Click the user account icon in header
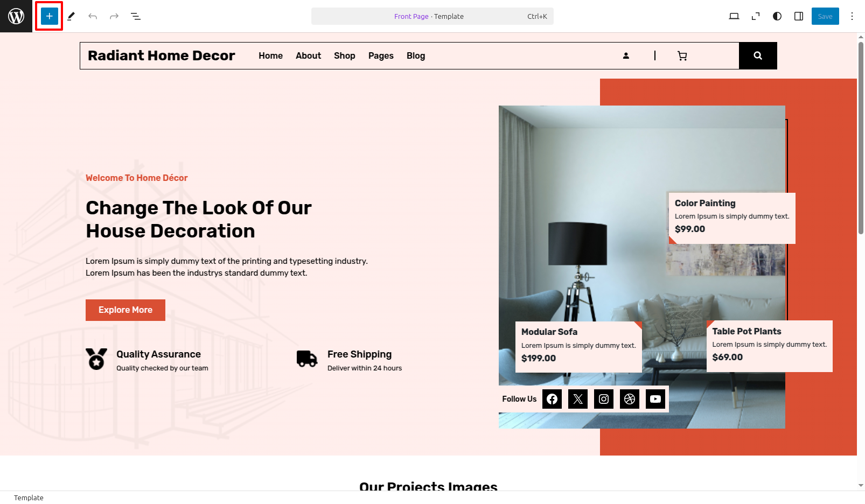The width and height of the screenshot is (865, 504). pyautogui.click(x=626, y=55)
